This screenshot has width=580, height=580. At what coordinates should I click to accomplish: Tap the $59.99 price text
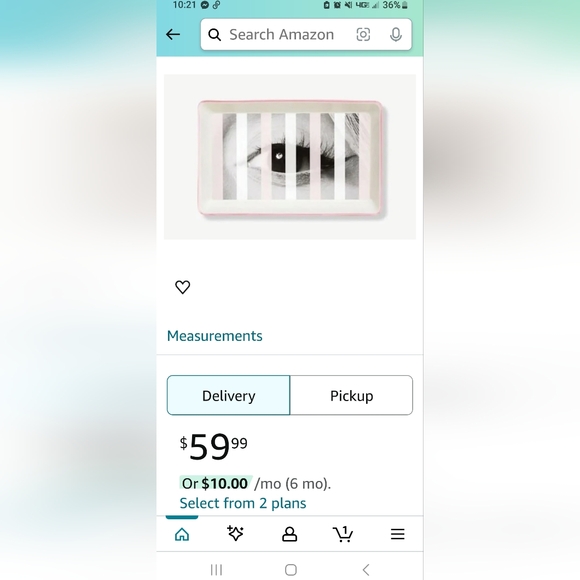(213, 446)
